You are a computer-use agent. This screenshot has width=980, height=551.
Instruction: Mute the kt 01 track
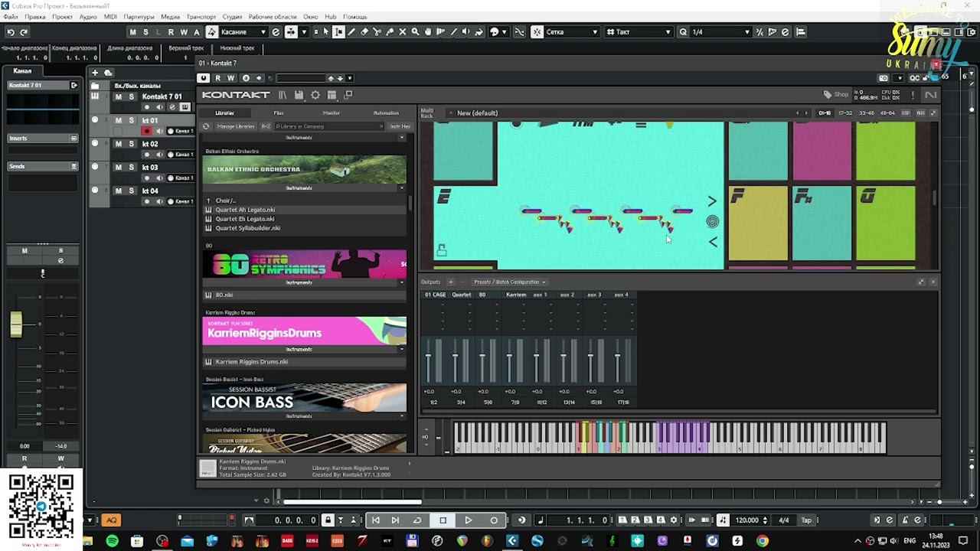(119, 120)
